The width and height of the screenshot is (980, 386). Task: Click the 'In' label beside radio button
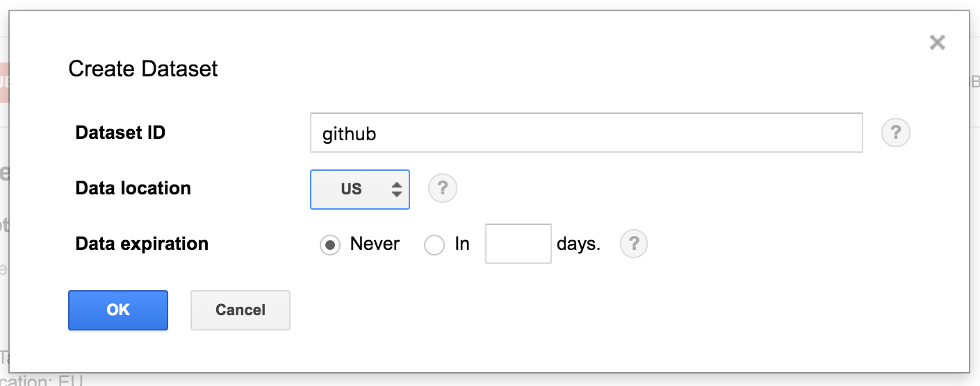[462, 244]
